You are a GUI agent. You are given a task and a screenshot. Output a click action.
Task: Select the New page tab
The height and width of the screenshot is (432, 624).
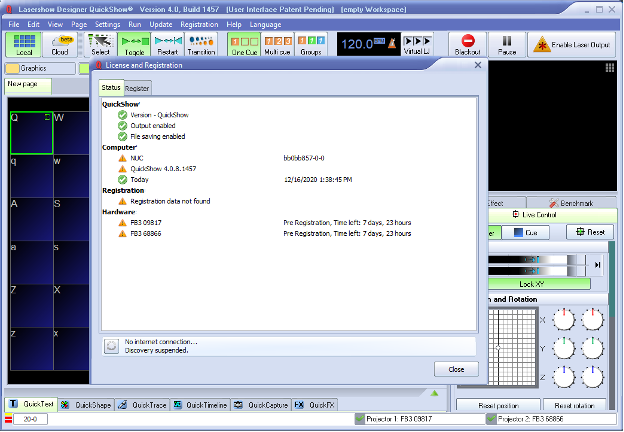pyautogui.click(x=28, y=84)
